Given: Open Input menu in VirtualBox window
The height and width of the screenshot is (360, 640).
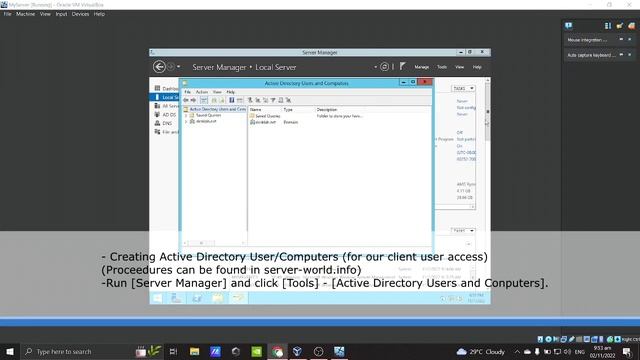Looking at the screenshot, I should [61, 14].
